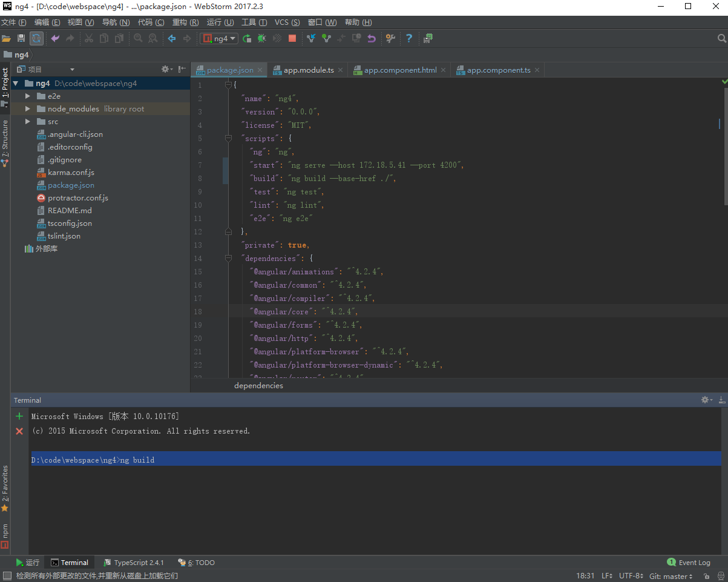Navigate back with blue arrow
The image size is (728, 582).
pos(172,38)
